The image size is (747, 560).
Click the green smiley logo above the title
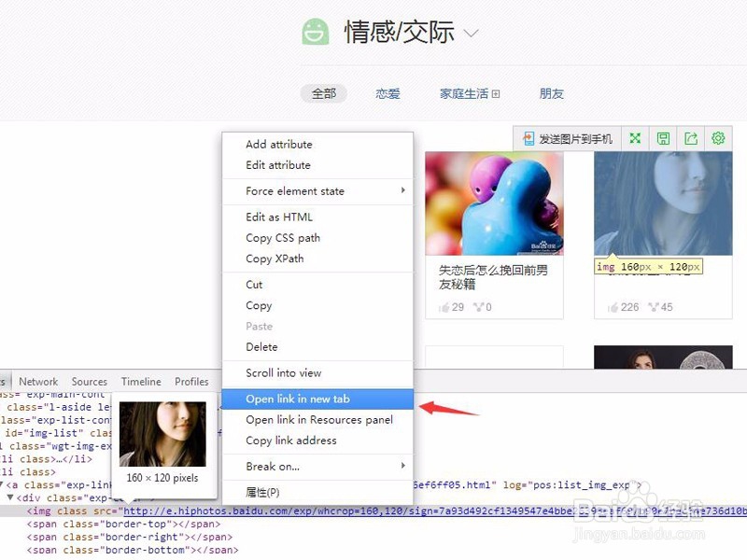pos(315,31)
